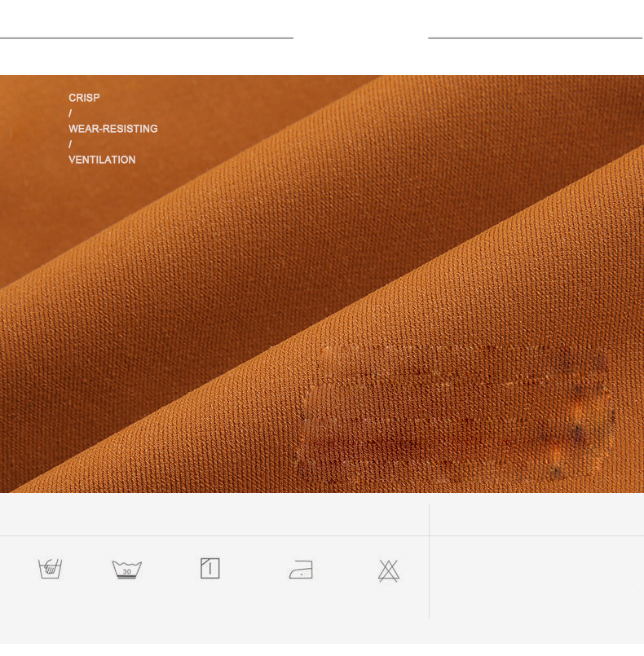Click the slash above the VENTILATION label
Image resolution: width=644 pixels, height=656 pixels.
pos(70,144)
